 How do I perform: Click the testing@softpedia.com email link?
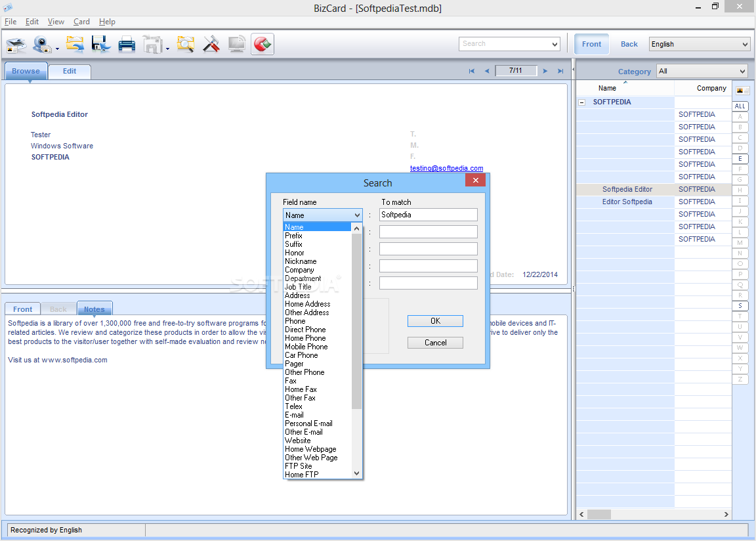pyautogui.click(x=446, y=168)
